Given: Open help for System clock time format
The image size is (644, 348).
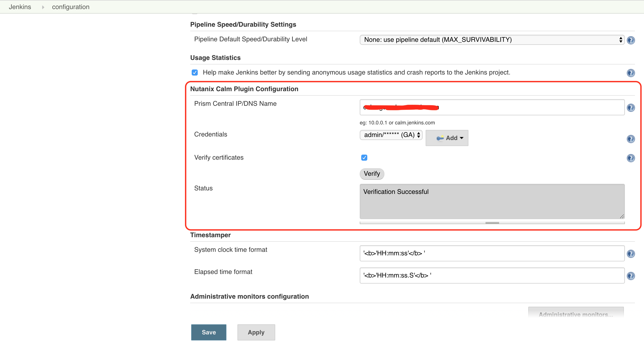Looking at the screenshot, I should [631, 254].
